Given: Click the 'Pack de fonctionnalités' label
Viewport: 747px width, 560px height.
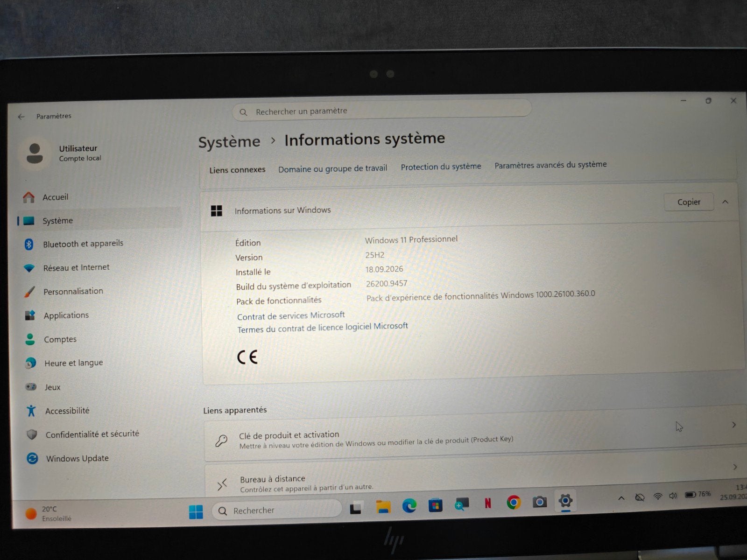Looking at the screenshot, I should pyautogui.click(x=279, y=301).
